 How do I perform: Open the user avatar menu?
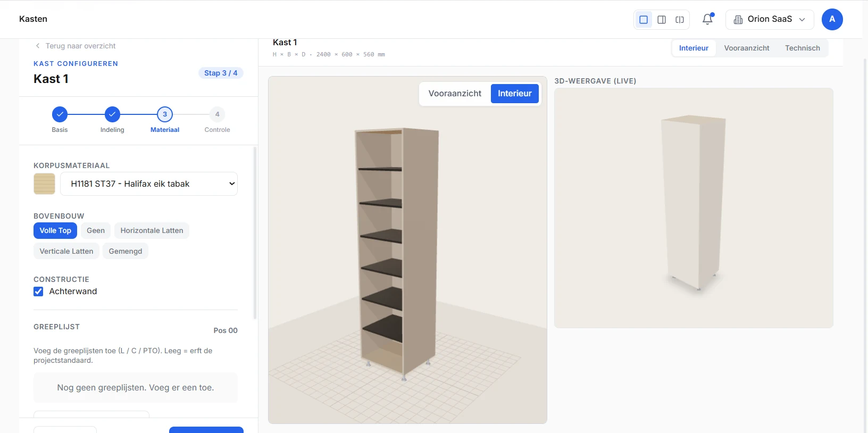pos(832,19)
